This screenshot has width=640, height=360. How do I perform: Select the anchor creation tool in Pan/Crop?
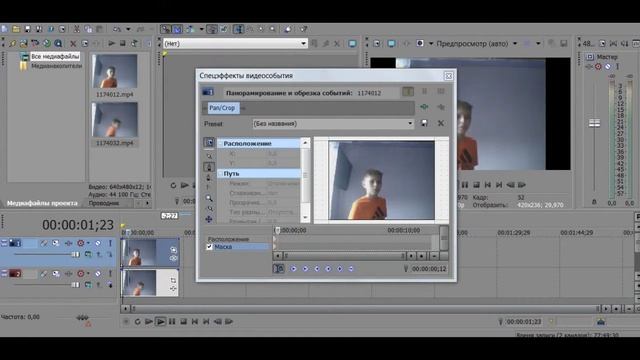pos(209,167)
